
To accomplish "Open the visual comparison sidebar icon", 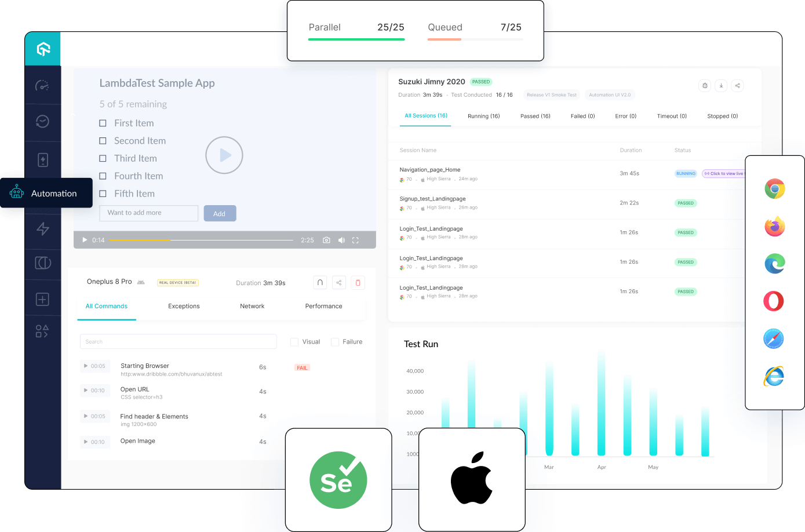I will tap(43, 263).
